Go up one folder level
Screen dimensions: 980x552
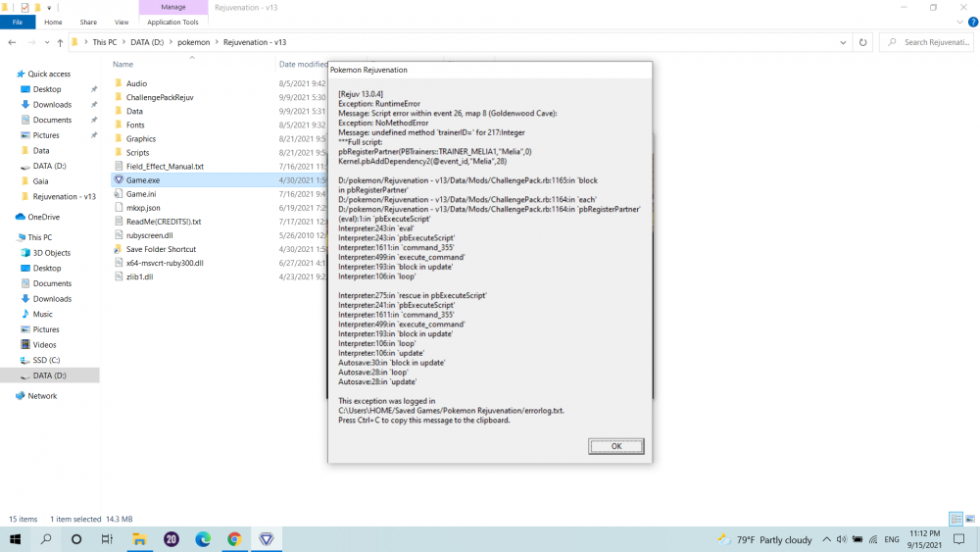coord(60,42)
